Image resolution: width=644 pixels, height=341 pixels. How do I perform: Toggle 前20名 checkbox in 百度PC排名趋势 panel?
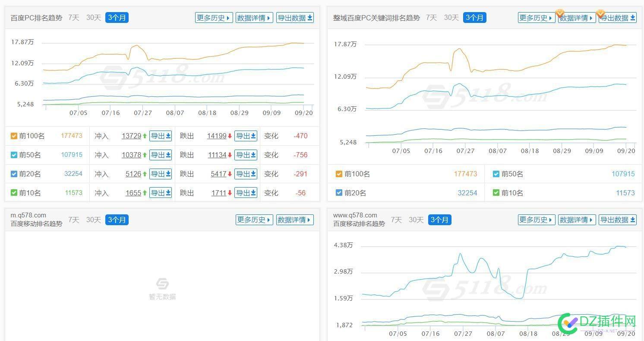pos(14,174)
